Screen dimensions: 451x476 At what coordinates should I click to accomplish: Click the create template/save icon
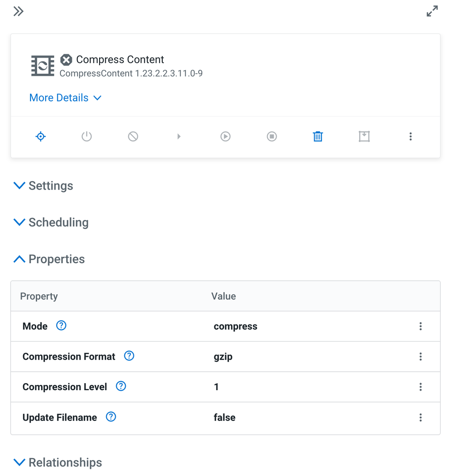(364, 137)
